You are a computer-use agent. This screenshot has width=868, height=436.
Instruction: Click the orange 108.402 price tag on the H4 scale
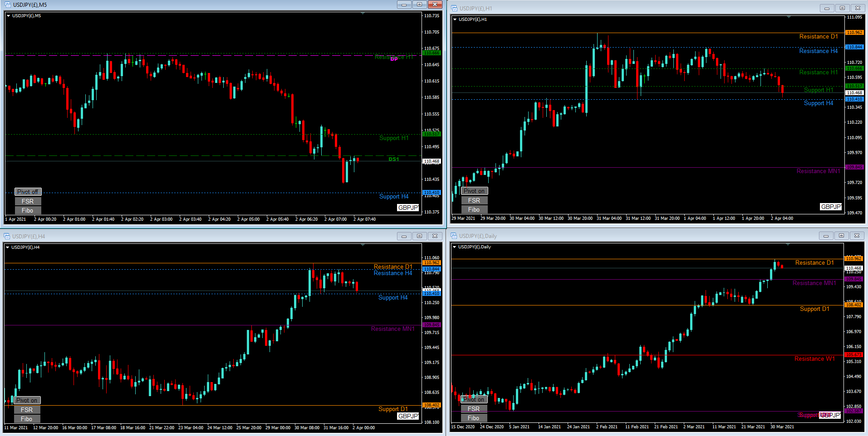(432, 405)
